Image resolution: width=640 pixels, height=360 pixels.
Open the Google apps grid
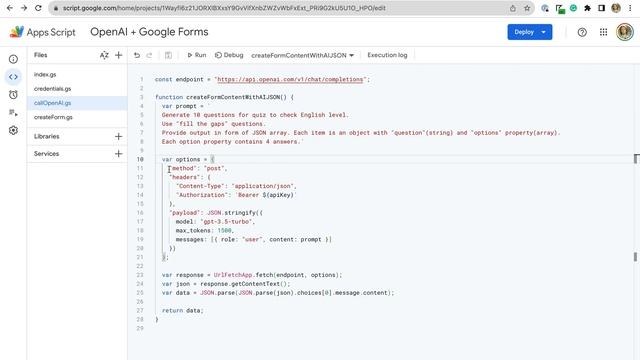pos(603,32)
